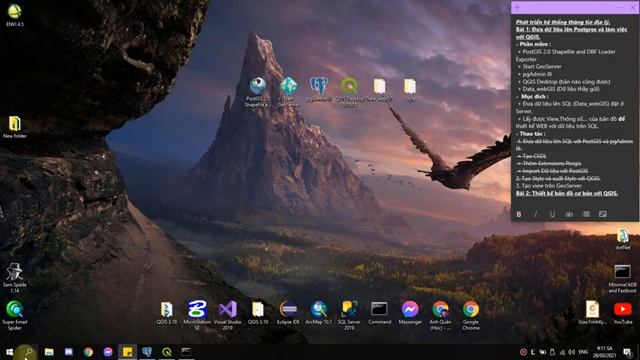Launch Eclipse IDE shortcut

tap(288, 313)
